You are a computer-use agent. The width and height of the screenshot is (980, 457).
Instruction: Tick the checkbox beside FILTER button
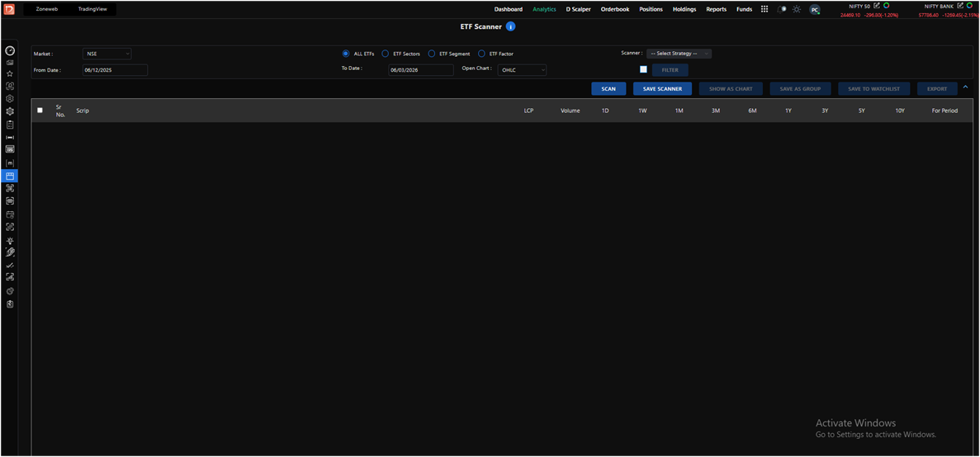[643, 69]
